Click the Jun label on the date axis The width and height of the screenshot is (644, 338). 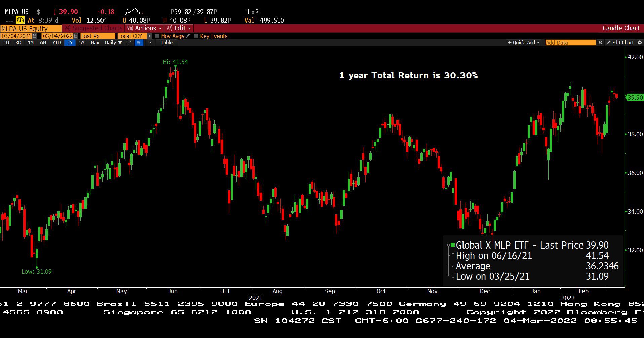173,291
